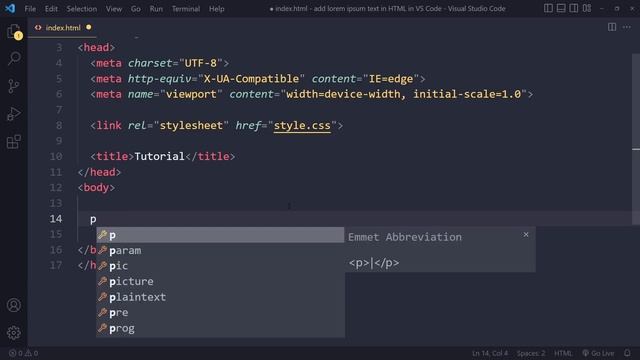
Task: Open the Edit menu
Action: click(51, 9)
